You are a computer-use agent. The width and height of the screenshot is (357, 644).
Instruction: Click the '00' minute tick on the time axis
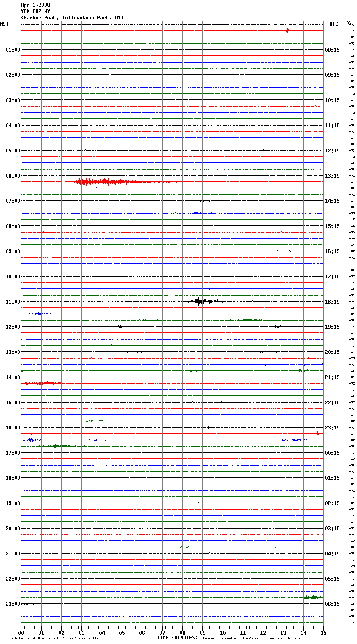(x=21, y=633)
